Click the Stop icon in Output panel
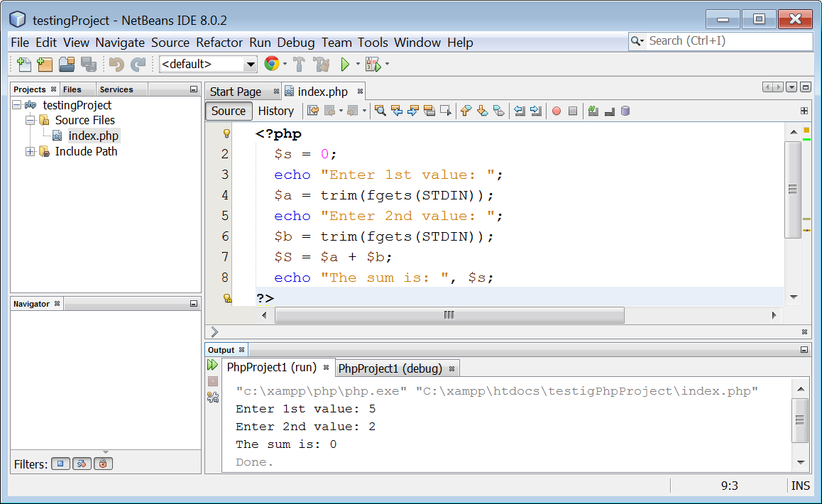The height and width of the screenshot is (504, 822). point(213,381)
